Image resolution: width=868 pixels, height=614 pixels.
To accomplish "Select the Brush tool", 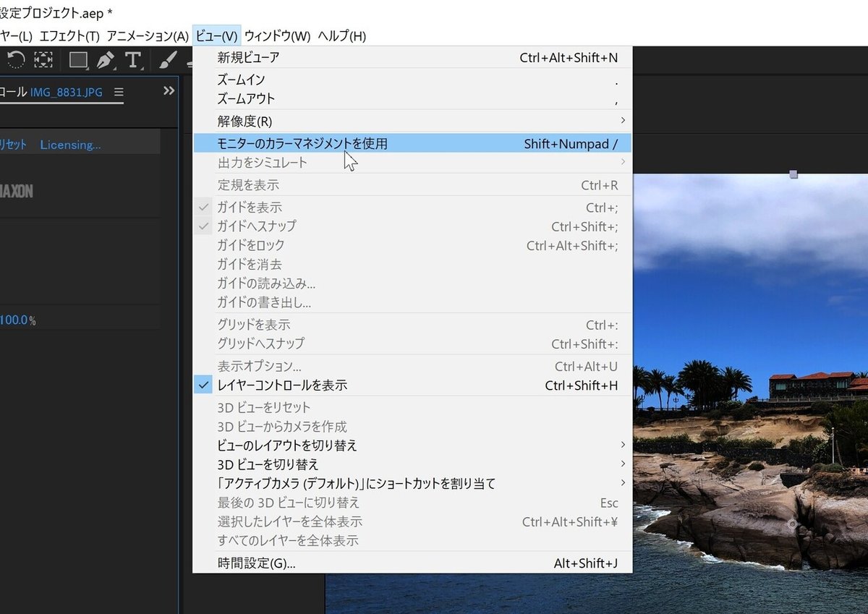I will tap(167, 60).
